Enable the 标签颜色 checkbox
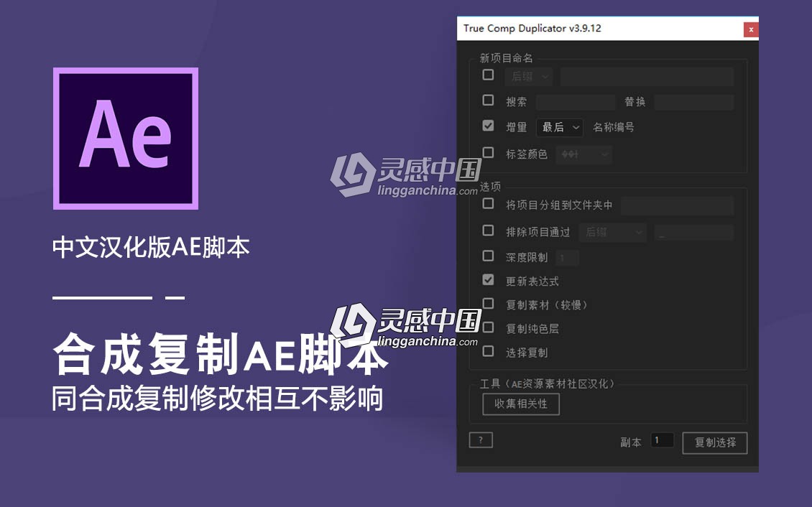Viewport: 812px width, 507px height. 488,153
